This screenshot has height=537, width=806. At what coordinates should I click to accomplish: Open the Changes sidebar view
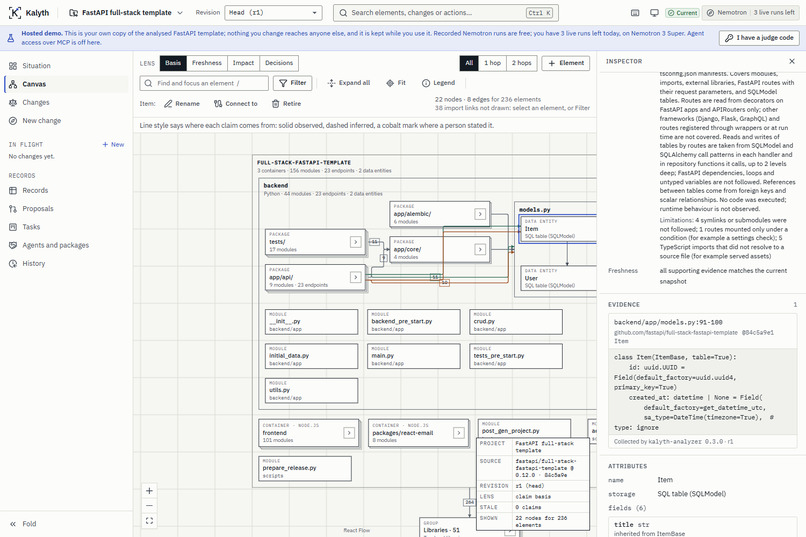pos(66,102)
